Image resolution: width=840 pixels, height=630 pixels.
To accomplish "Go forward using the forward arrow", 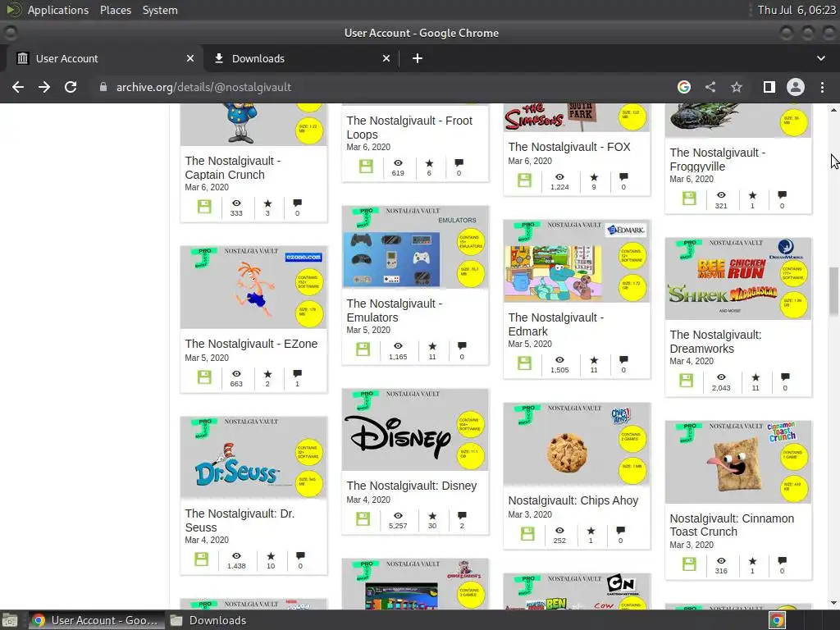I will pyautogui.click(x=44, y=87).
